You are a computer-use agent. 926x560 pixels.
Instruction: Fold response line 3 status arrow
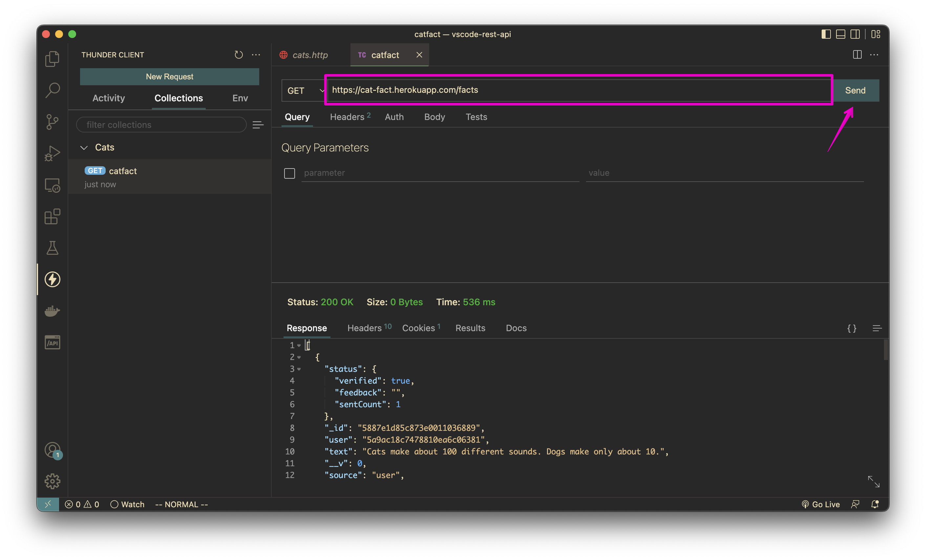[x=299, y=369]
